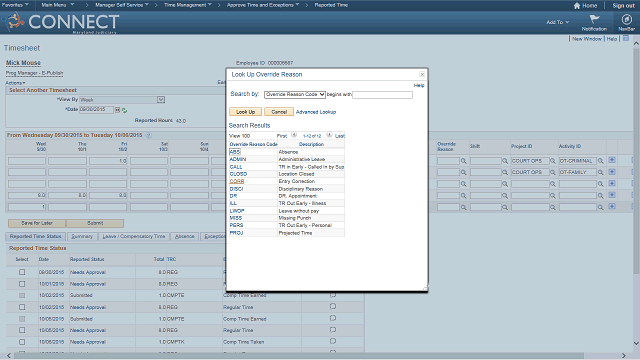The height and width of the screenshot is (360, 640).
Task: Click the help icon next to date range
Action: coord(149,135)
